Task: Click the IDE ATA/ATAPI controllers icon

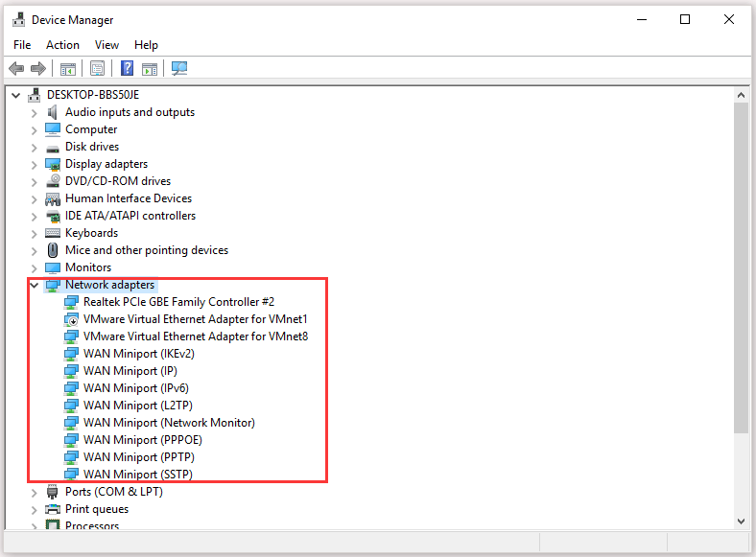Action: 53,216
